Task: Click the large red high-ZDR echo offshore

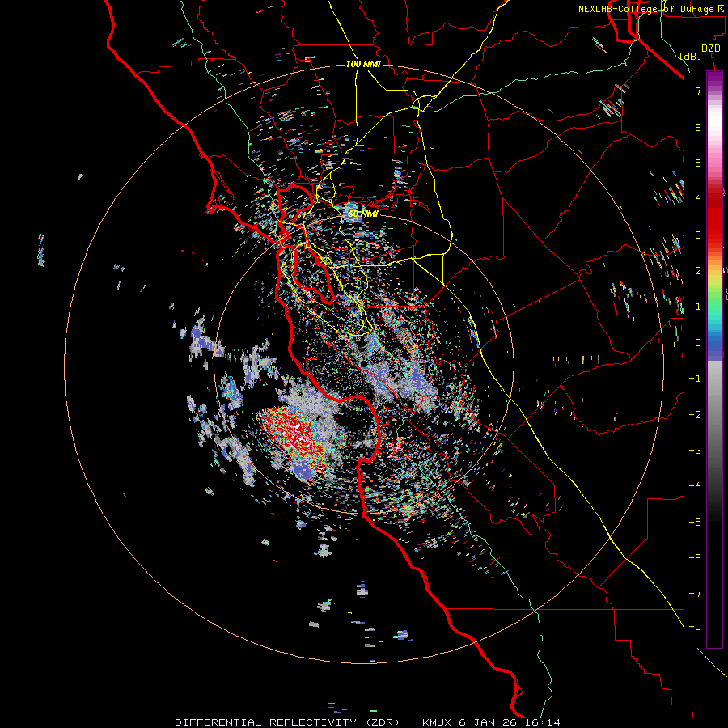Action: 291,434
